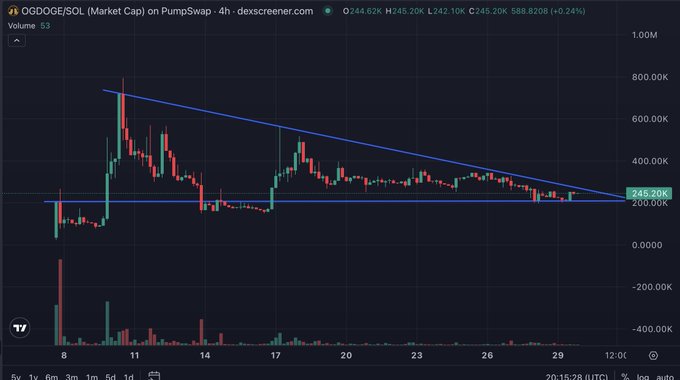Click the green market status dot
The width and height of the screenshot is (680, 380).
click(328, 11)
